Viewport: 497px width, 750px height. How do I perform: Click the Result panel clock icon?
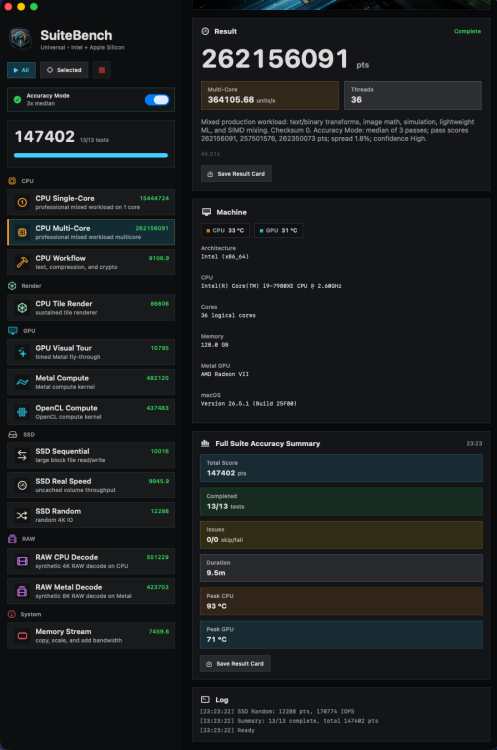point(205,31)
